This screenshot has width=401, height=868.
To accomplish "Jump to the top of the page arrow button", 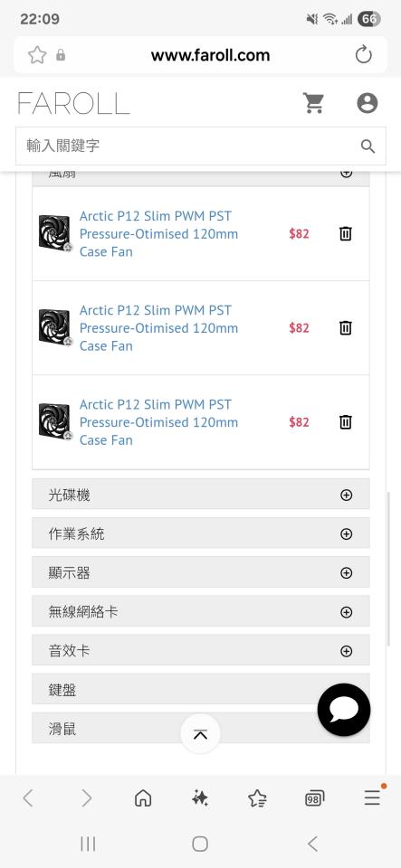I will [201, 734].
